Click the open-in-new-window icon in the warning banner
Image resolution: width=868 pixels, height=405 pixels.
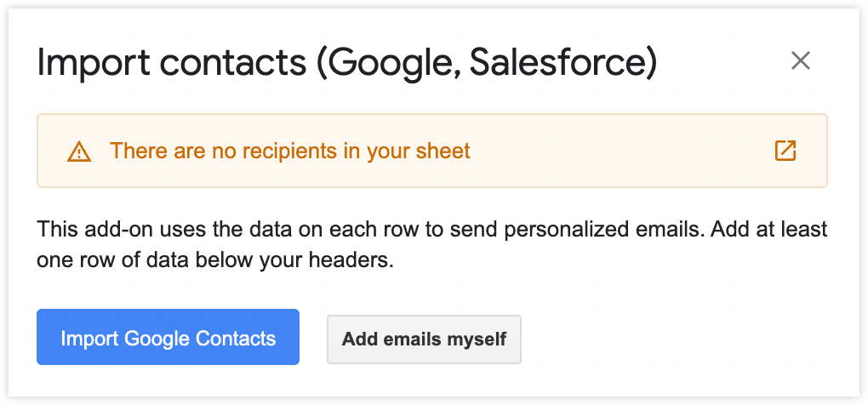pyautogui.click(x=785, y=151)
